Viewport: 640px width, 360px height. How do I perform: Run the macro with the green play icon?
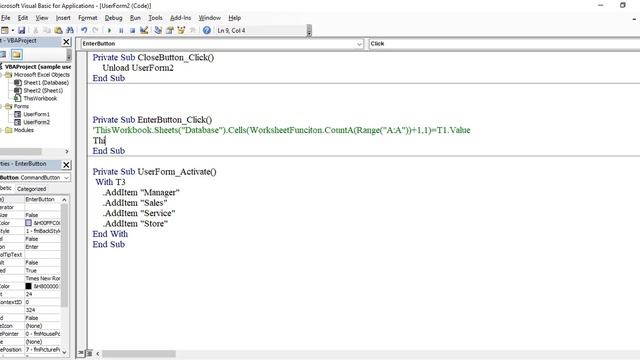(x=109, y=30)
